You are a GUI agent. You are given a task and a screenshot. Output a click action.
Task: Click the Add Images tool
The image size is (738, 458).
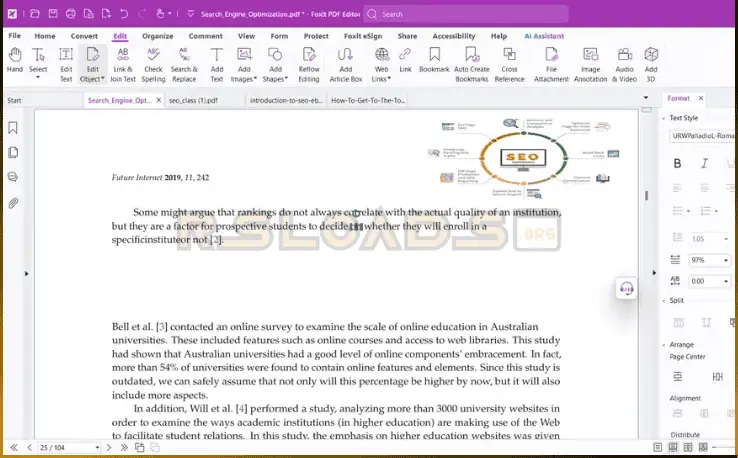tap(244, 65)
